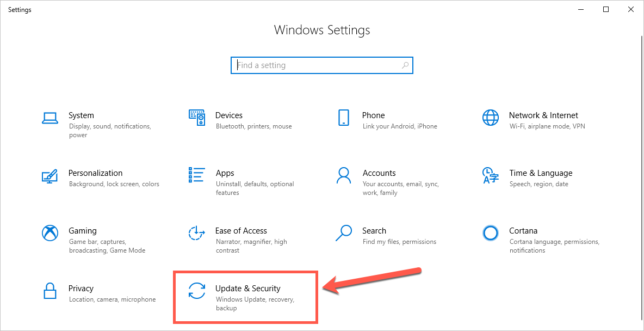Click 'Display, sound, notifications, power' description
This screenshot has width=644, height=331.
[110, 131]
